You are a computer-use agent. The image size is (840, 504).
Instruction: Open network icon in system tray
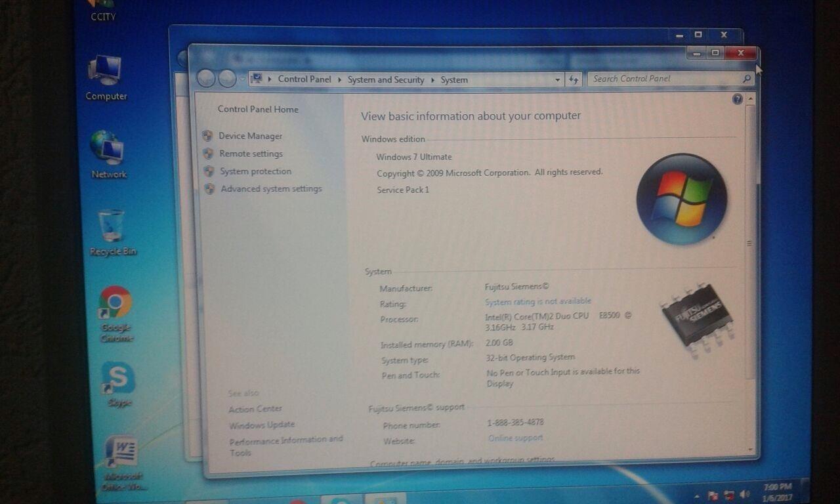(729, 495)
